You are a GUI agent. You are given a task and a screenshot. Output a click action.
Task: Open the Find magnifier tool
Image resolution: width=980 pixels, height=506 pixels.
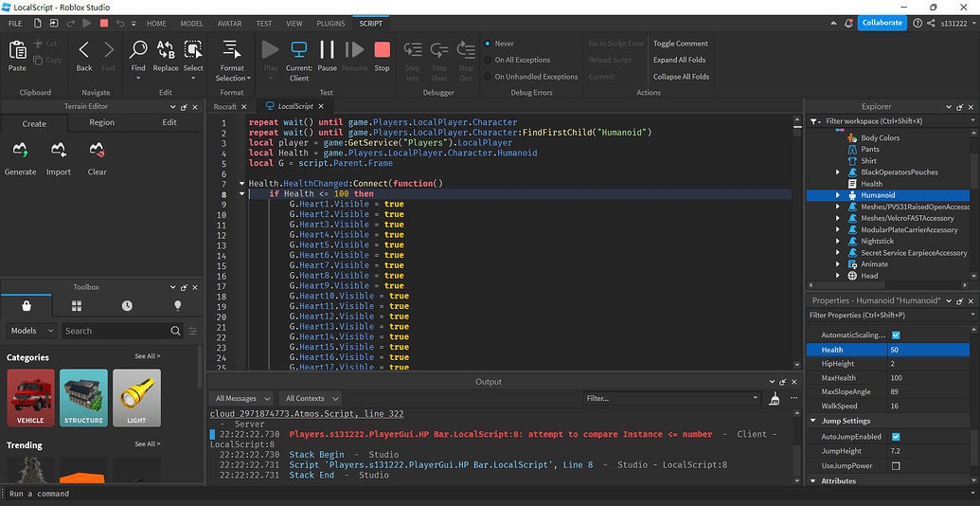(x=138, y=50)
